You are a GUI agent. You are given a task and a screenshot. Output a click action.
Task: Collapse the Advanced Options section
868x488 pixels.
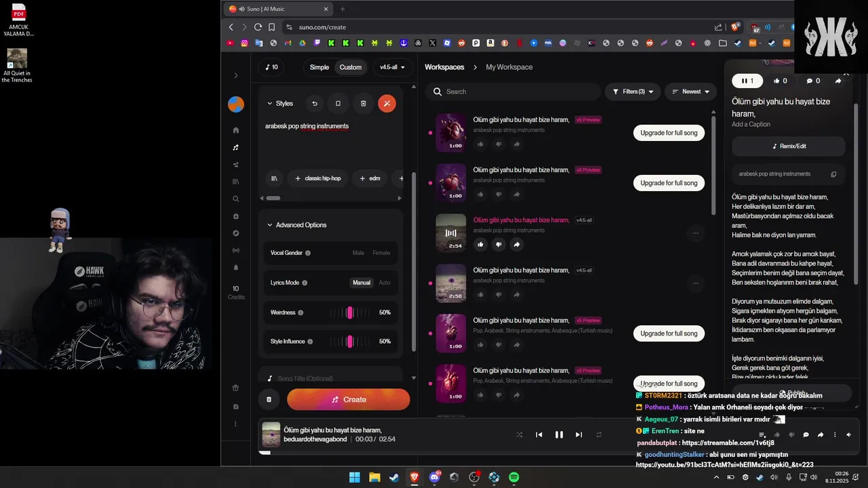click(x=296, y=225)
